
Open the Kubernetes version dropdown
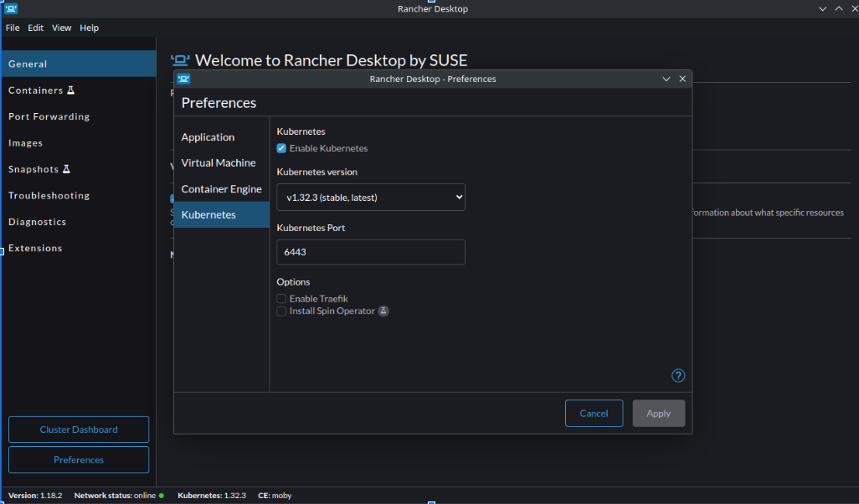(x=370, y=198)
